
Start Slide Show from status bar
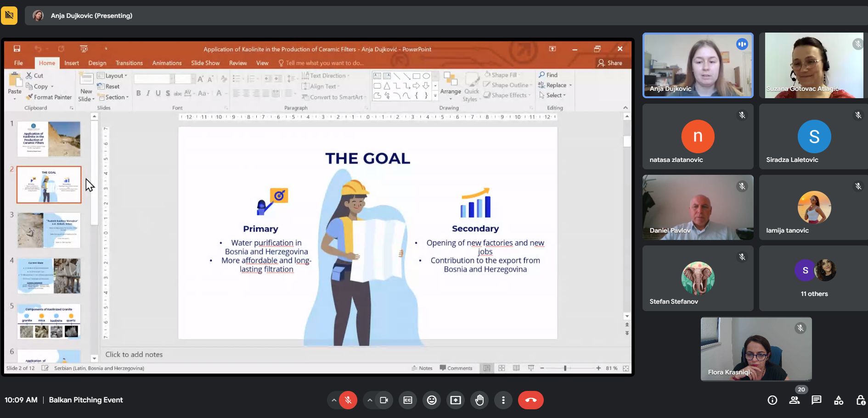(531, 368)
